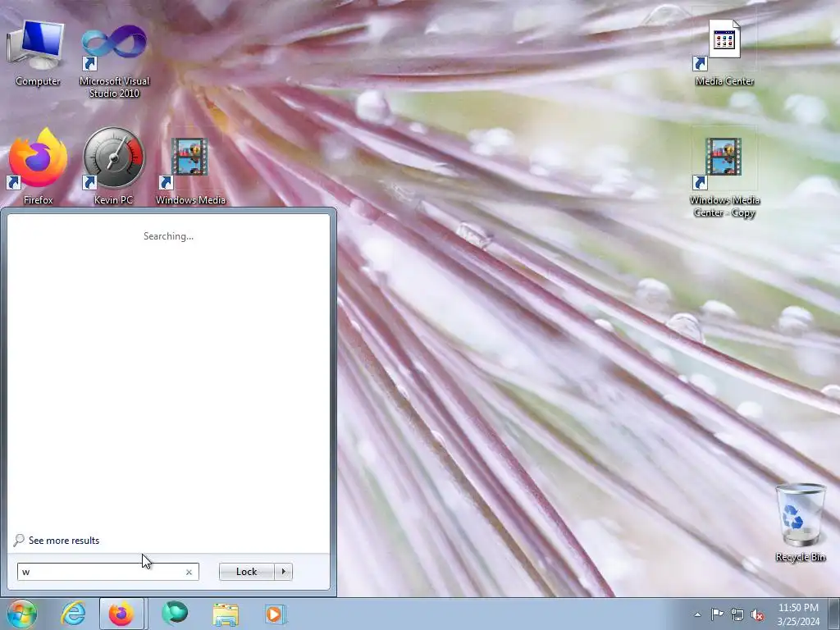840x630 pixels.
Task: Open the See more results link
Action: pyautogui.click(x=64, y=541)
